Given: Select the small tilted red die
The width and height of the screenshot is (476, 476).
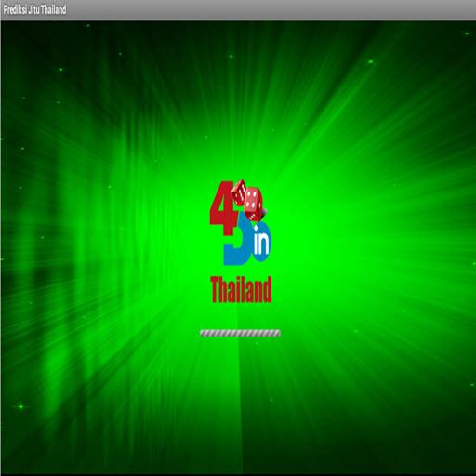Looking at the screenshot, I should [x=239, y=192].
